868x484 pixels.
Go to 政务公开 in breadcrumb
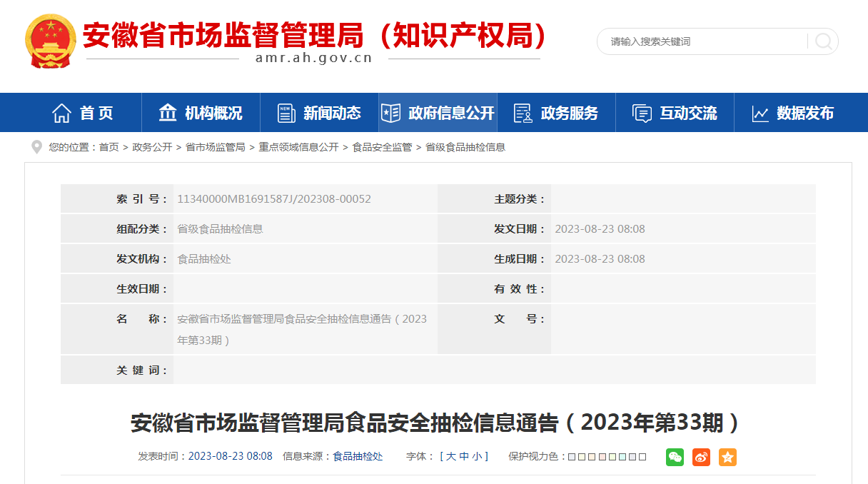[x=152, y=147]
